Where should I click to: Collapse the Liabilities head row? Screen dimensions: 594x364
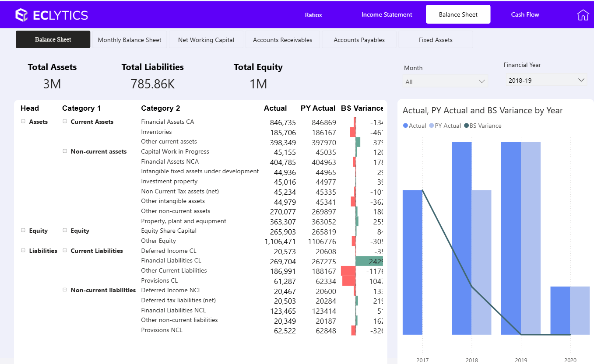coord(24,251)
